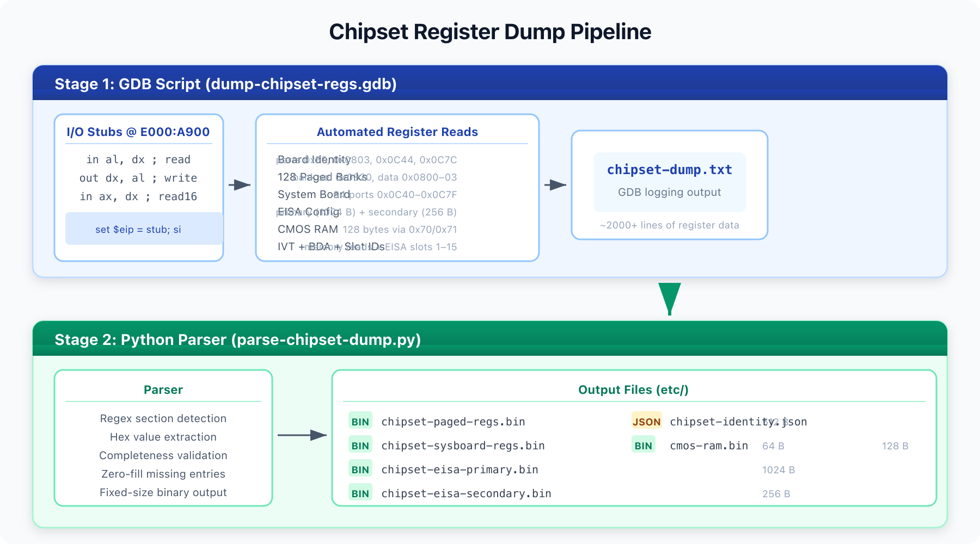Select code line 'out dx, al ; write'
Image resolution: width=980 pixels, height=544 pixels.
pyautogui.click(x=138, y=178)
